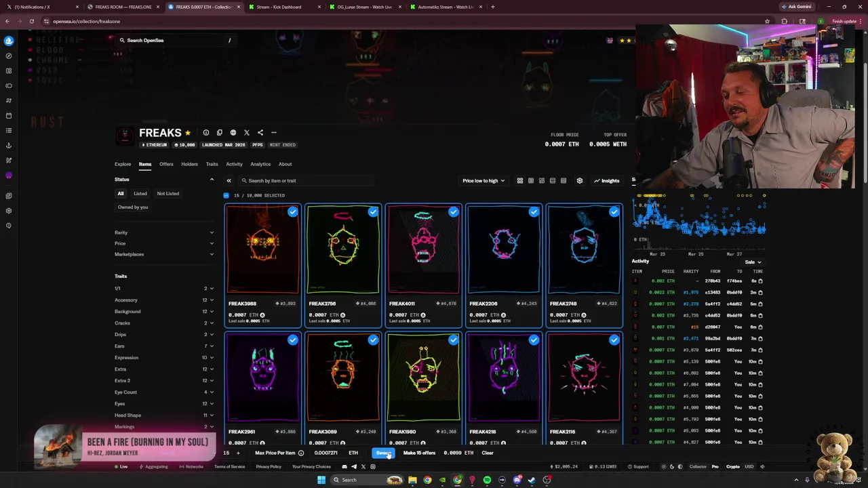Open Discord icon in footer
Viewport: 868px width, 488px height.
click(x=344, y=466)
